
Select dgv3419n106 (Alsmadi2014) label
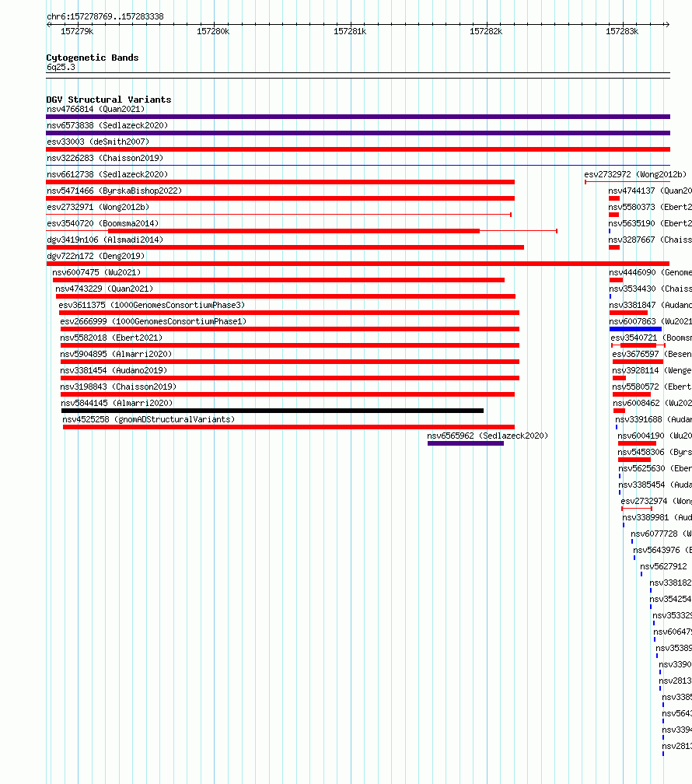105,240
